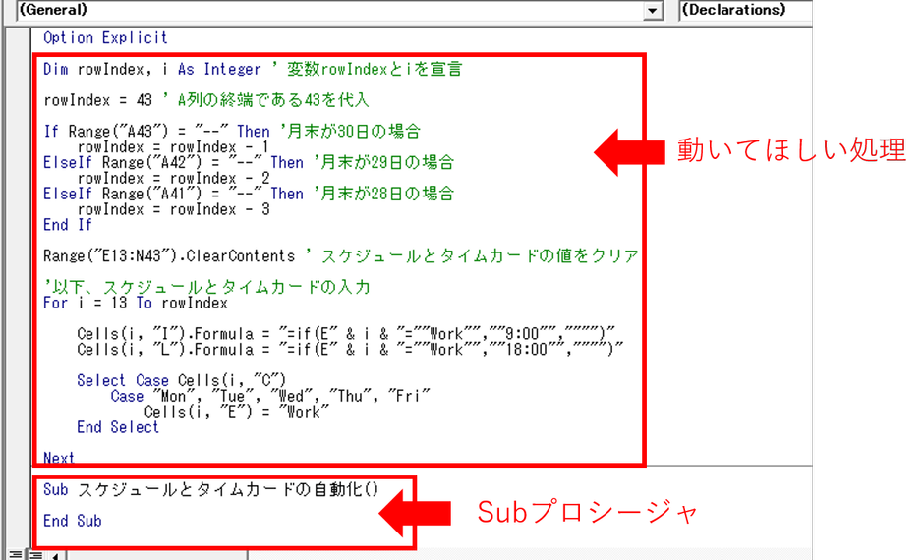Click the Dim rowIndex declaration line
Screen dimensions: 924x560
click(x=253, y=70)
